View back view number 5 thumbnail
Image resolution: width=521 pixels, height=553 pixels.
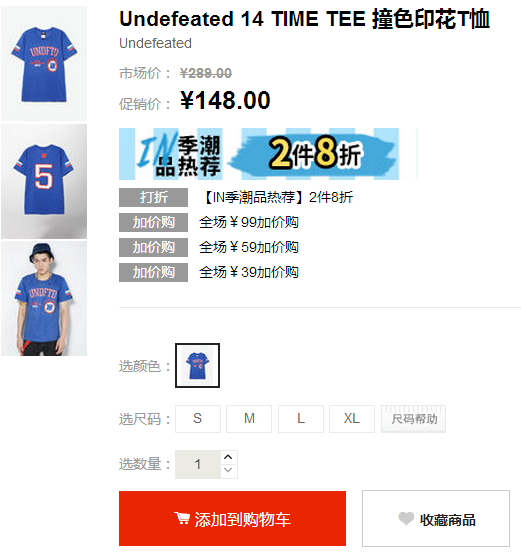[44, 181]
